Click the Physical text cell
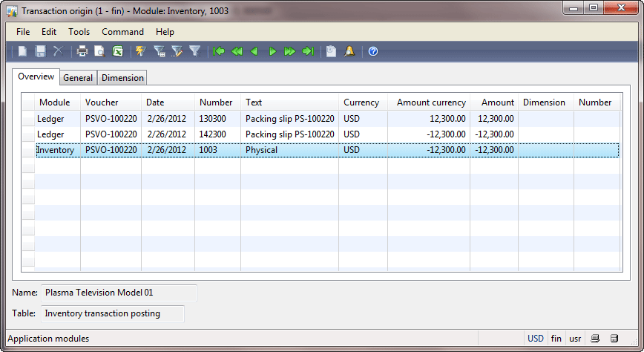Image resolution: width=644 pixels, height=352 pixels. coord(289,150)
